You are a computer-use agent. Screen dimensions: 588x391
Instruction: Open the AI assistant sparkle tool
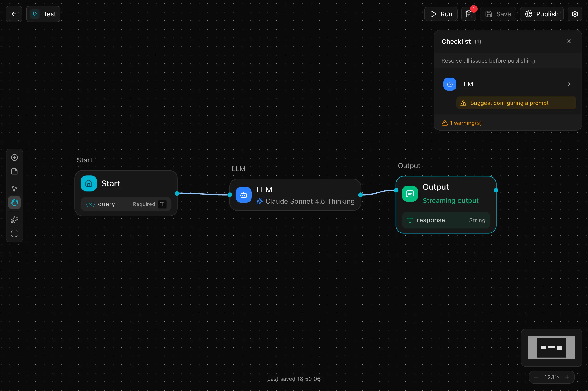[x=14, y=220]
